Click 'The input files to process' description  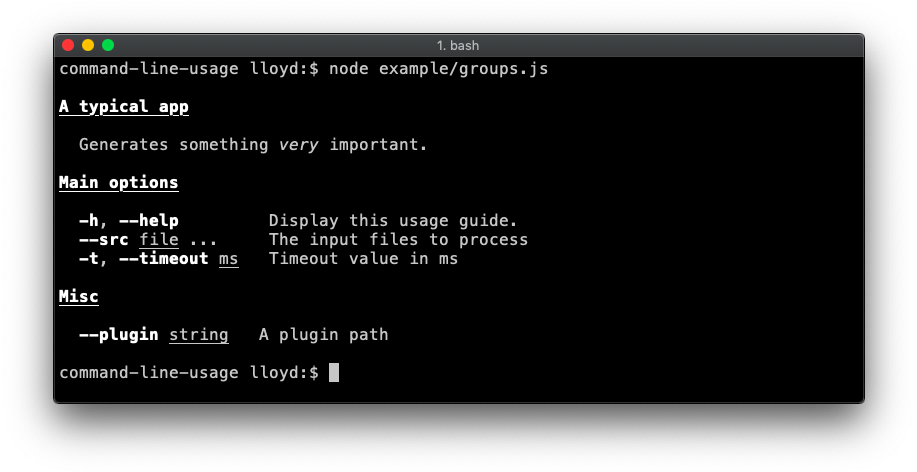(x=398, y=240)
